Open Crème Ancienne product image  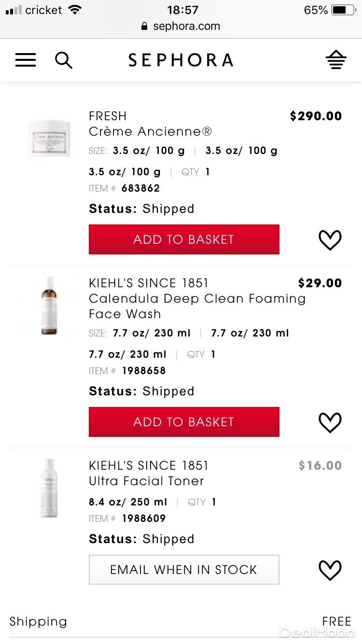click(x=49, y=138)
